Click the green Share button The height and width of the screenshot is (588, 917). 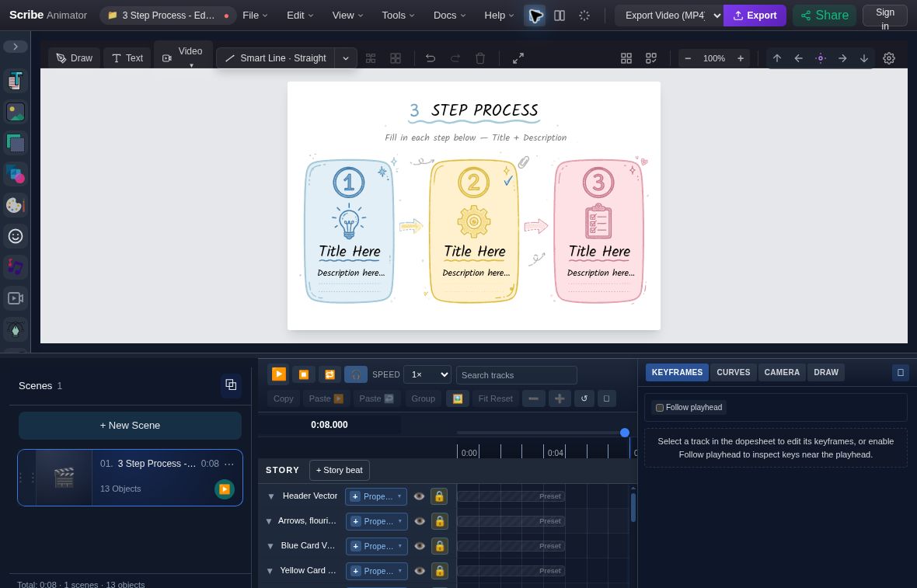coord(825,16)
